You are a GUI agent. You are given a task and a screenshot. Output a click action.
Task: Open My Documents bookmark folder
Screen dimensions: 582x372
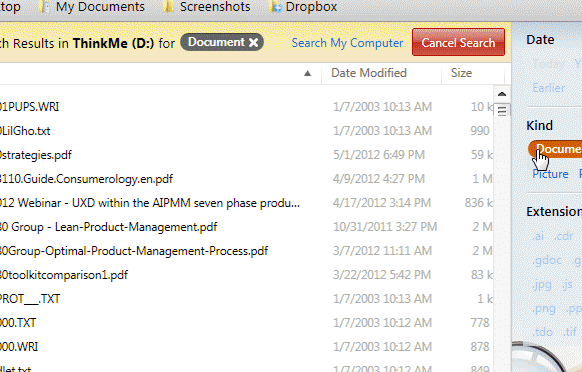coord(93,7)
